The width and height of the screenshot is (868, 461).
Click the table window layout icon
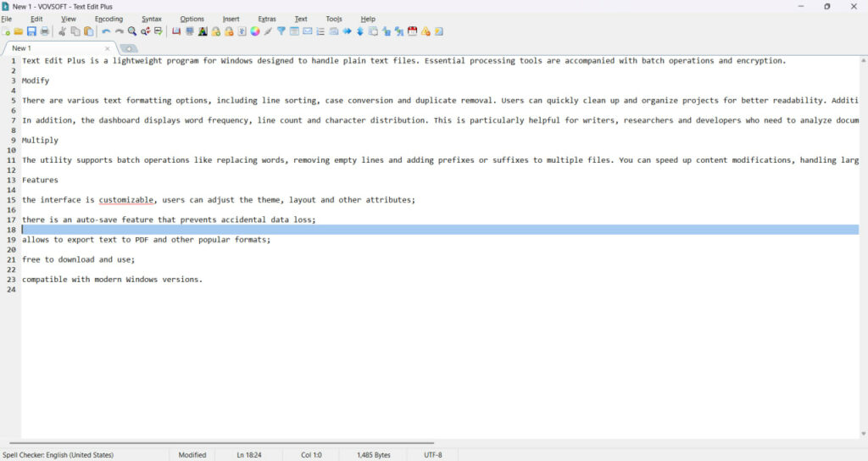click(x=294, y=31)
